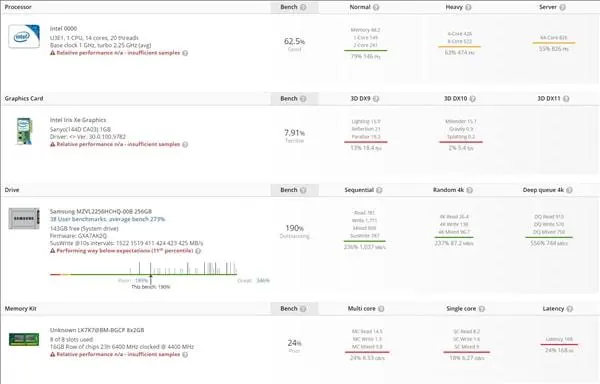This screenshot has height=384, width=600.
Task: Click help icon next to Random 4k
Action: [x=470, y=190]
